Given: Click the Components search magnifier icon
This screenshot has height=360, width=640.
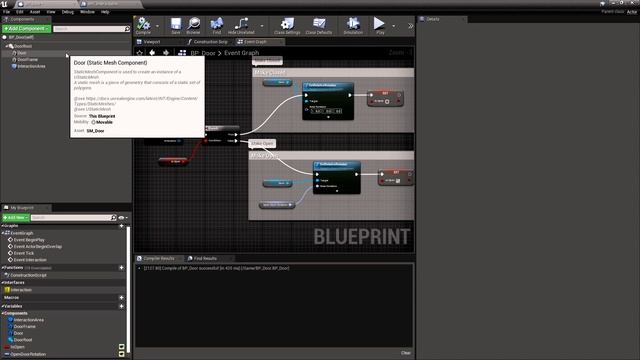Looking at the screenshot, I should (x=127, y=29).
